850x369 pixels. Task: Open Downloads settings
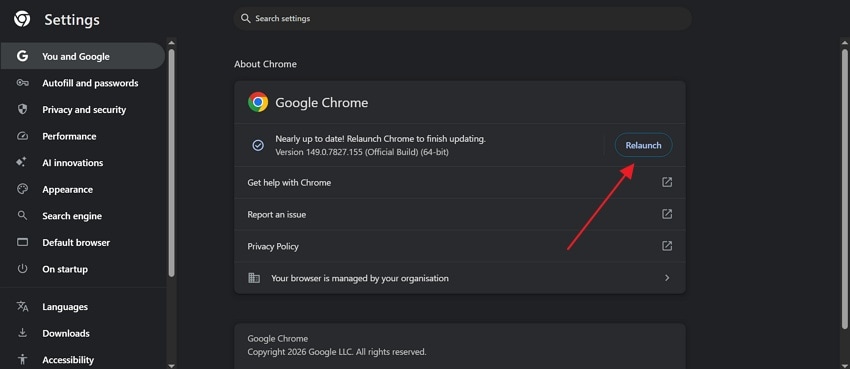coord(82,333)
